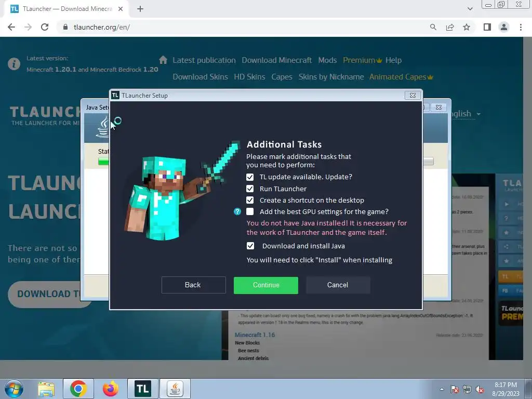Image resolution: width=532 pixels, height=399 pixels.
Task: Go to the Mods menu item
Action: 327,60
